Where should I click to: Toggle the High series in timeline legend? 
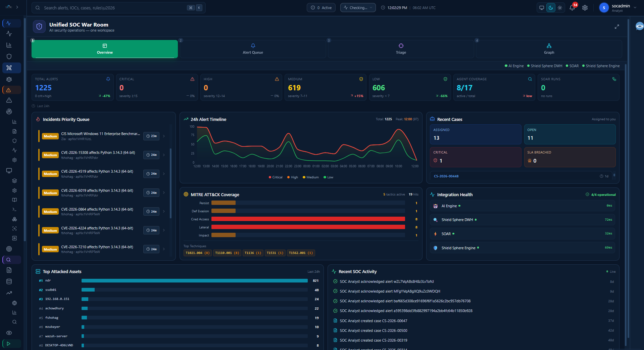coord(293,177)
